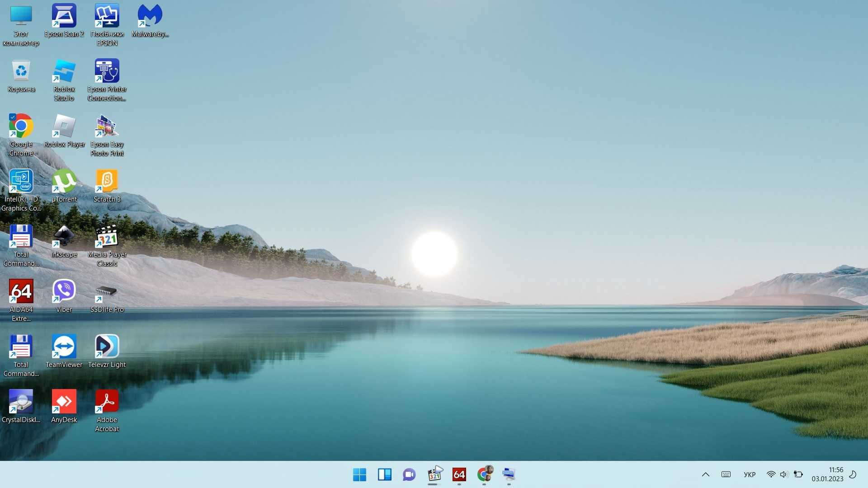This screenshot has height=488, width=868.
Task: Adjust speaker volume slider
Action: click(782, 474)
